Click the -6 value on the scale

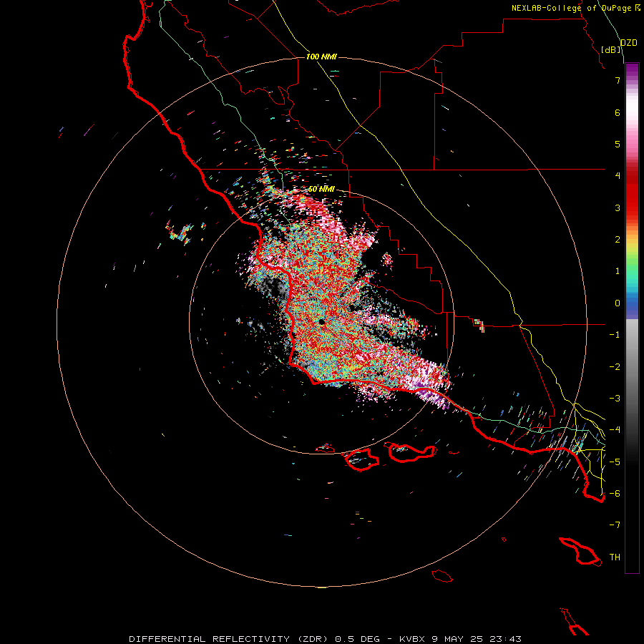coord(615,494)
